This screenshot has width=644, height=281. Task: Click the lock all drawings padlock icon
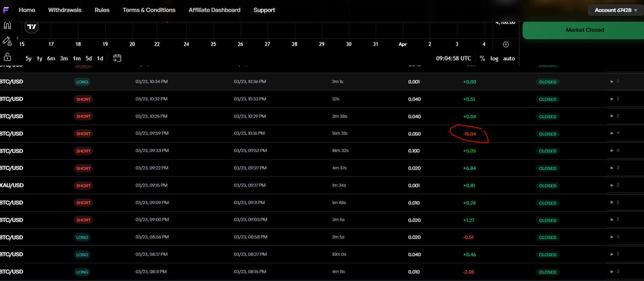pos(8,57)
